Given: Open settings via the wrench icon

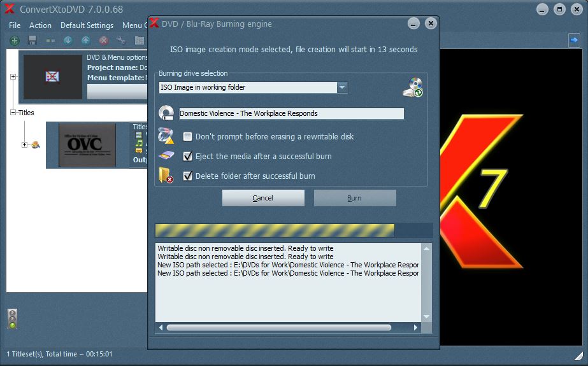Looking at the screenshot, I should (x=121, y=41).
